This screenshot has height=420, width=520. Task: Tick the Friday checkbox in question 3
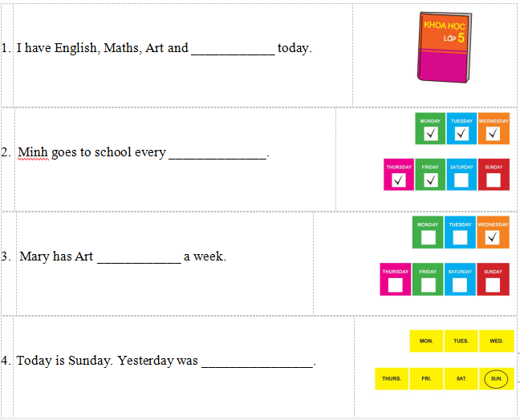[x=429, y=284]
